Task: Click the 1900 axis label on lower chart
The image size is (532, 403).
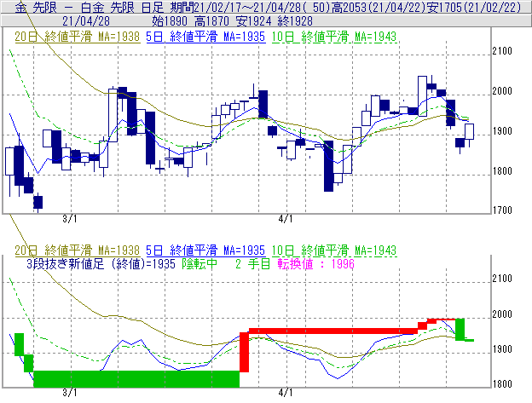Action: point(502,349)
